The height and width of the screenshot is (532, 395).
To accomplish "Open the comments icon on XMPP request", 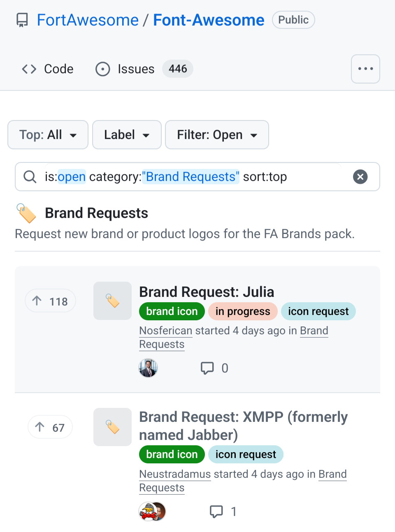I will pos(216,511).
